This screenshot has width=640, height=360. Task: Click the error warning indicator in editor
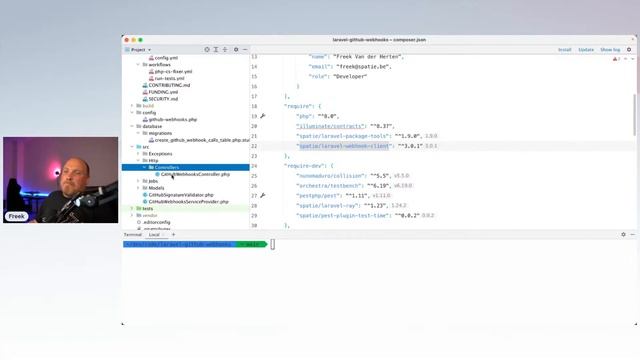click(x=616, y=59)
